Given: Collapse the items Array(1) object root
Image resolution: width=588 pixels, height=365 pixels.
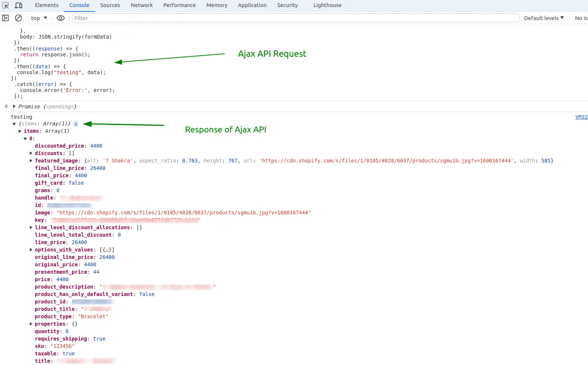Looking at the screenshot, I should pos(14,124).
